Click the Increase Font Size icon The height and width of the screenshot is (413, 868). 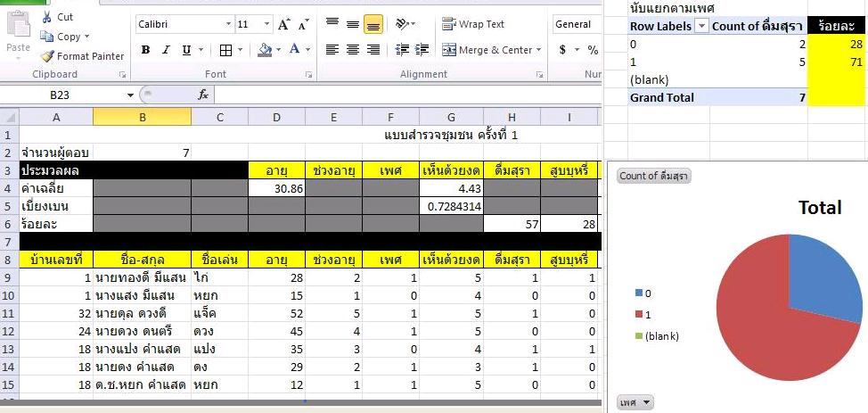283,25
